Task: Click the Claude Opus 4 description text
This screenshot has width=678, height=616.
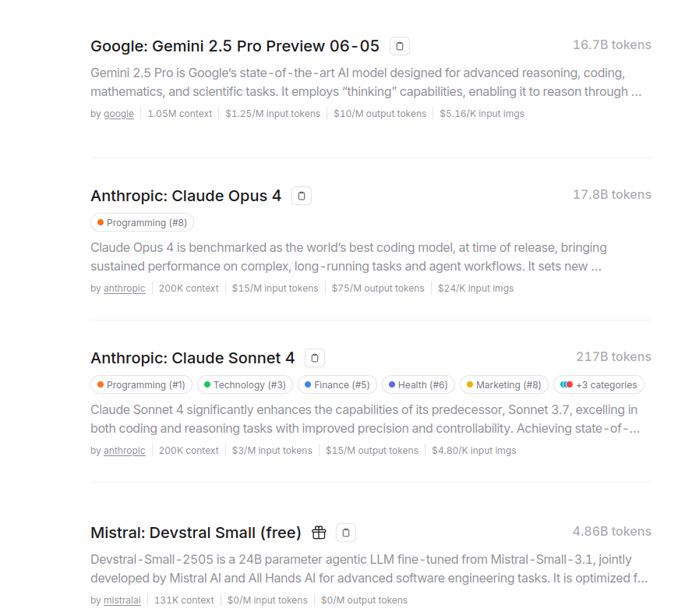Action: point(348,257)
